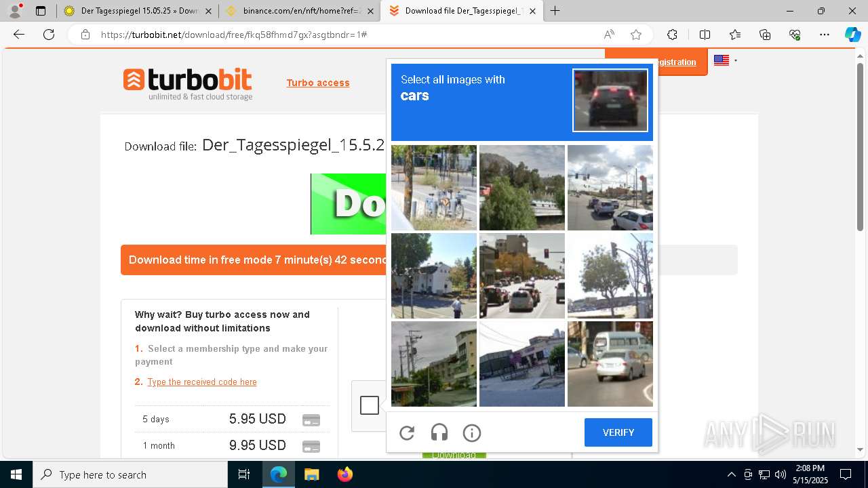Viewport: 868px width, 488px height.
Task: Switch to Der Tagesspiegel 15.05.25 tab
Action: tap(138, 11)
